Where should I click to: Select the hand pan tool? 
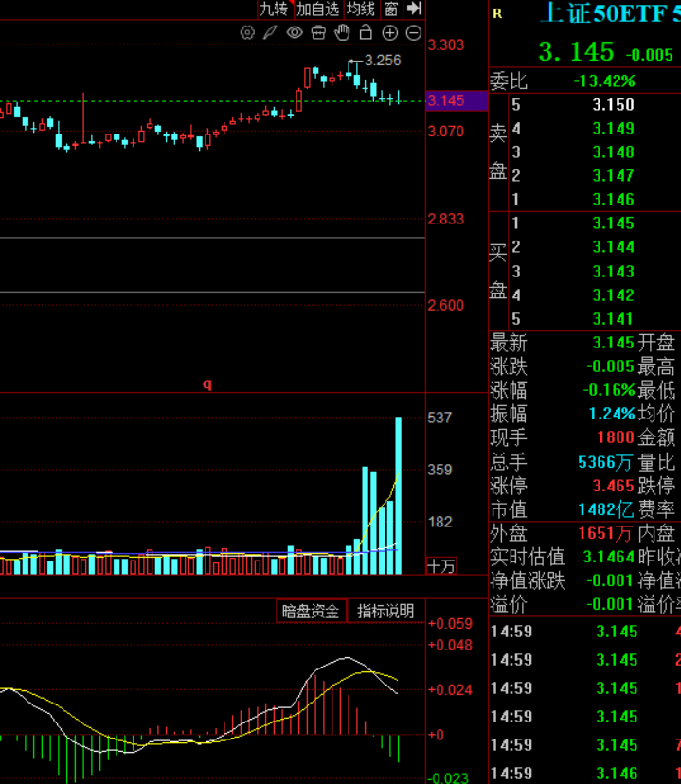pos(343,32)
